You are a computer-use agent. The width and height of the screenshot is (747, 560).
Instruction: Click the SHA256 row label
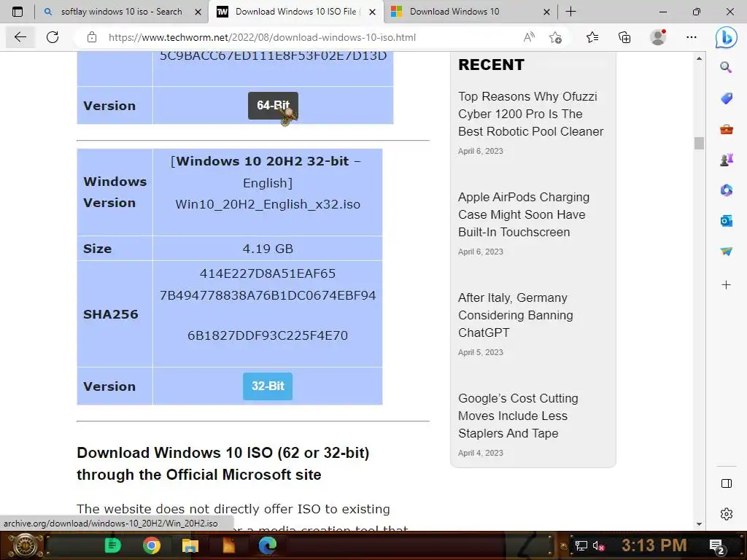coord(111,314)
